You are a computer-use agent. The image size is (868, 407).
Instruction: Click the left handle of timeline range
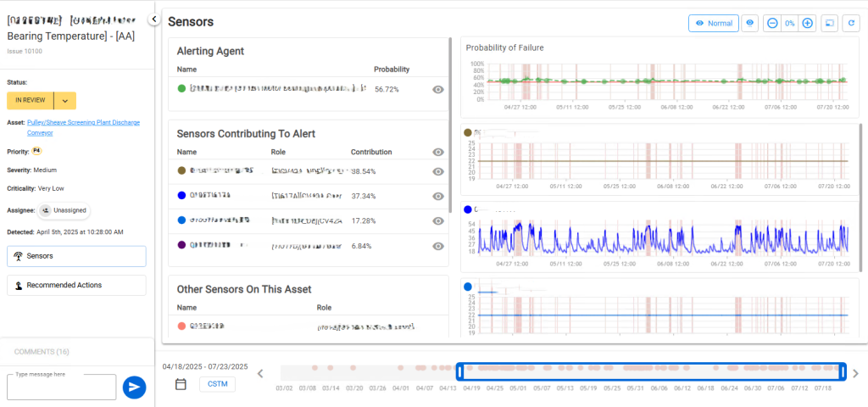(x=459, y=372)
